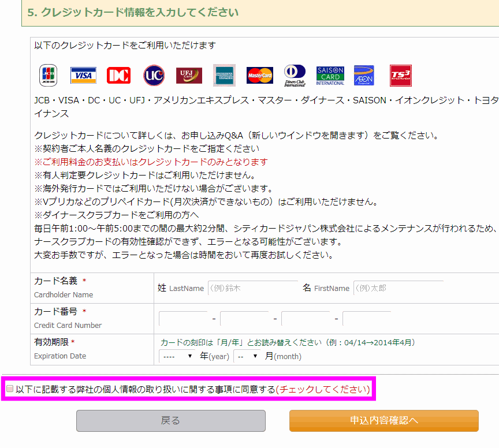Click the FirstName cardholder input field
499x448 pixels.
[398, 288]
